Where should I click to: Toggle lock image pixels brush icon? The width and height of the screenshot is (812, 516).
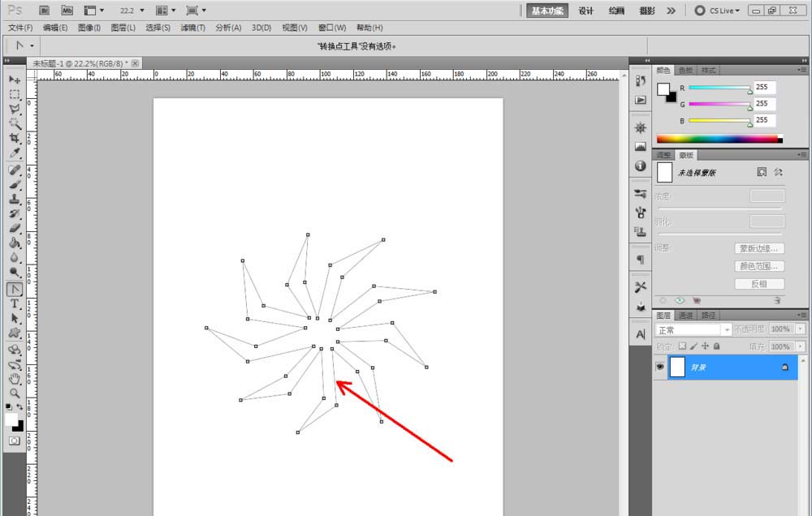click(x=693, y=346)
